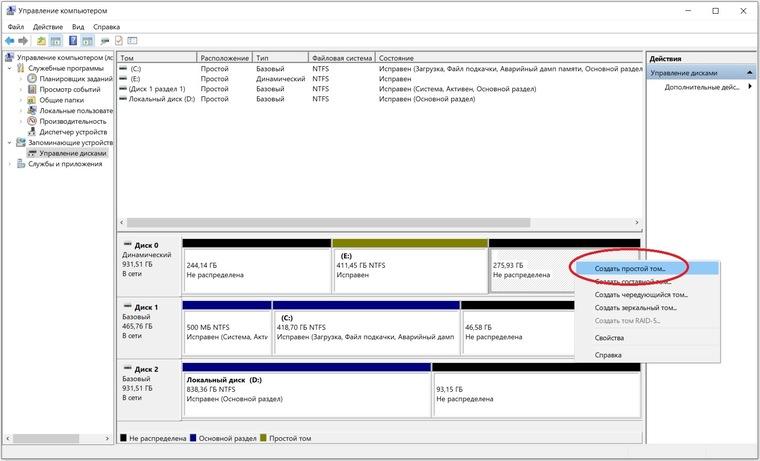This screenshot has height=461, width=760.
Task: Click the volume list scrollbar right arrow
Action: tap(637, 223)
